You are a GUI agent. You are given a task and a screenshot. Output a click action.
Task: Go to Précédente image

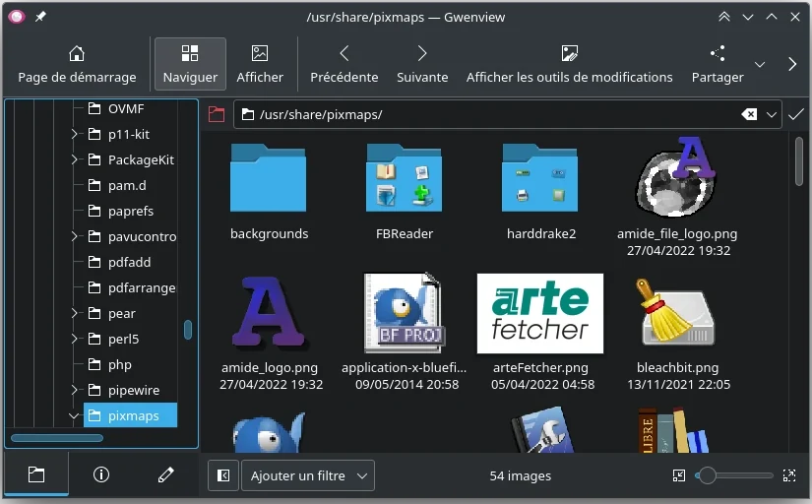click(344, 64)
